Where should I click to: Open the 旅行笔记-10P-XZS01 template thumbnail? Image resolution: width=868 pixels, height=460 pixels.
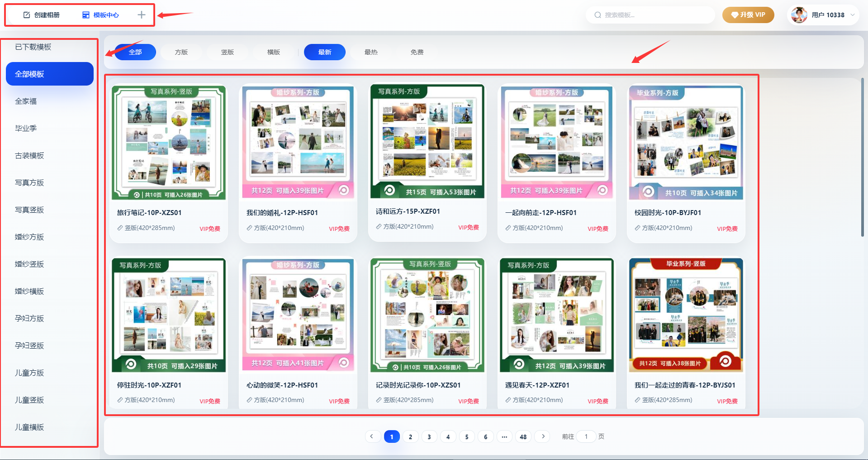[x=169, y=143]
